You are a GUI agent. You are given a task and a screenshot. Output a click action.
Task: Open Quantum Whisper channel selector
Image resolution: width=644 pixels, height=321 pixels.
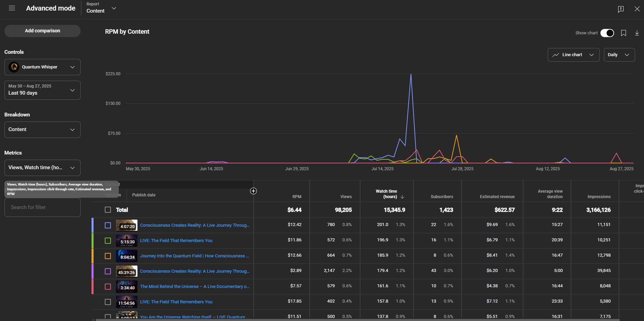[x=43, y=67]
